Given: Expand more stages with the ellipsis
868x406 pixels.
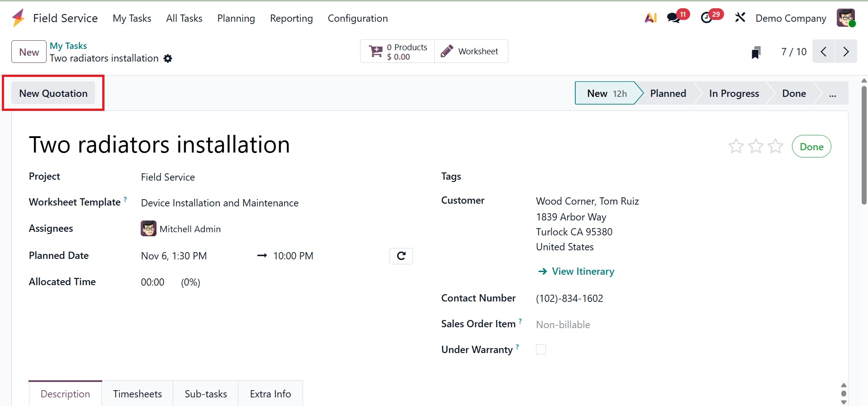Looking at the screenshot, I should coord(832,94).
